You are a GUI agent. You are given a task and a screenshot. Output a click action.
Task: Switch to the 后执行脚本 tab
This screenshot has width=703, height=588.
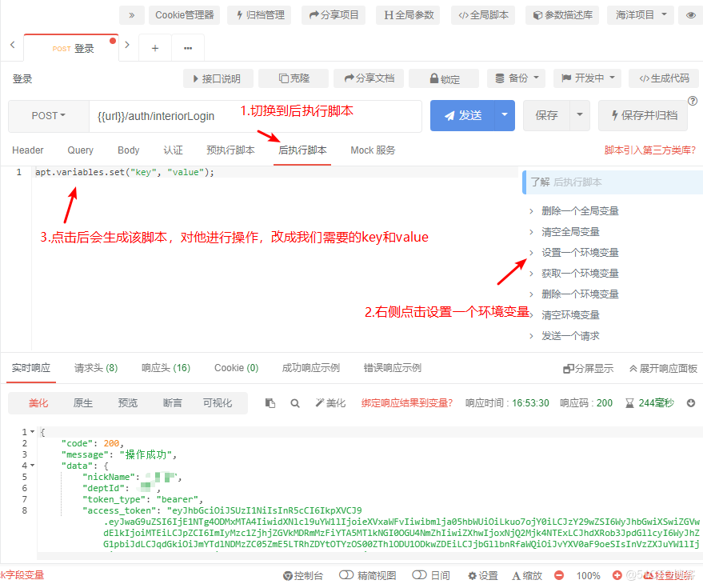[302, 150]
